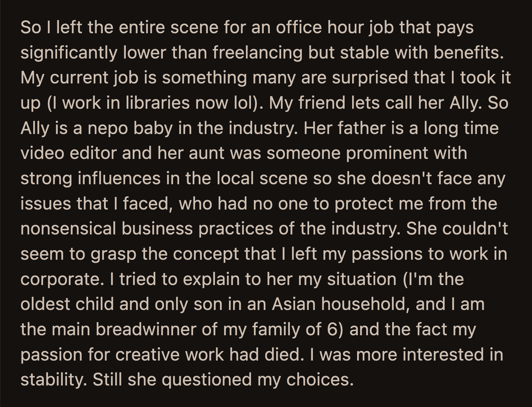Click the word "freelancing" in the paragraph

pos(257,53)
